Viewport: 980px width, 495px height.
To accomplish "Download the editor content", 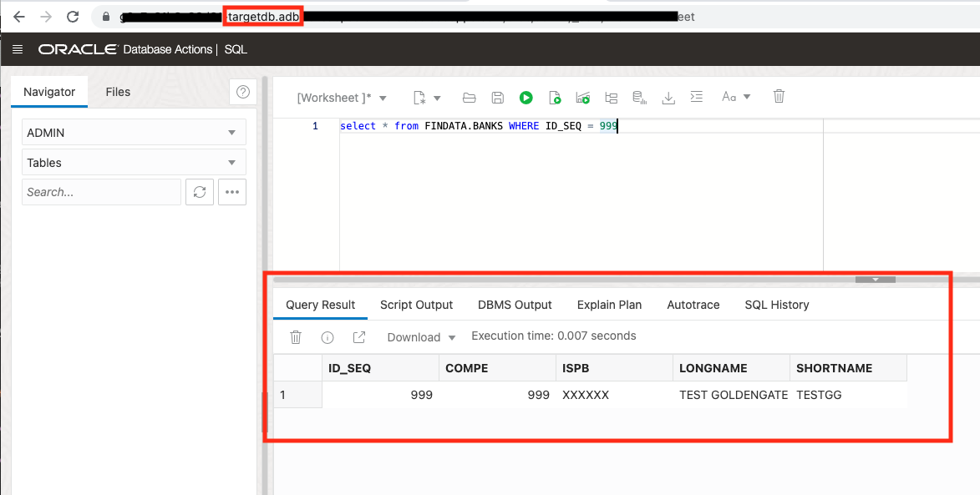I will pyautogui.click(x=668, y=98).
